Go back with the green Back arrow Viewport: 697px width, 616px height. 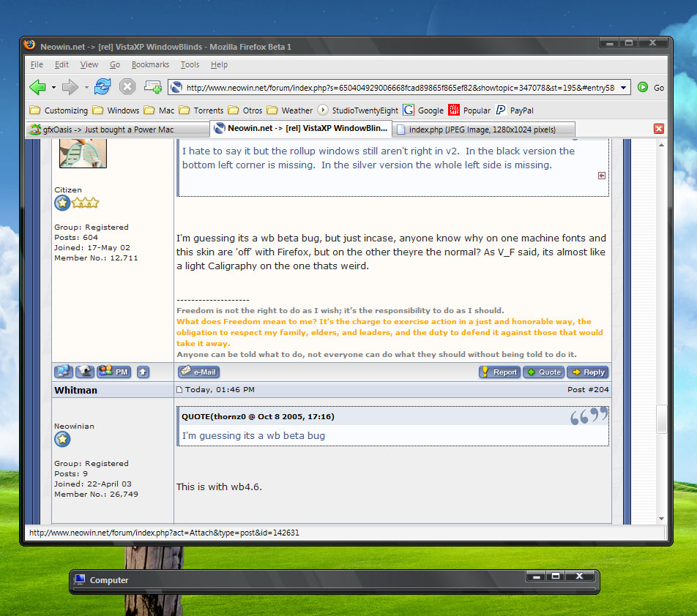pos(38,87)
